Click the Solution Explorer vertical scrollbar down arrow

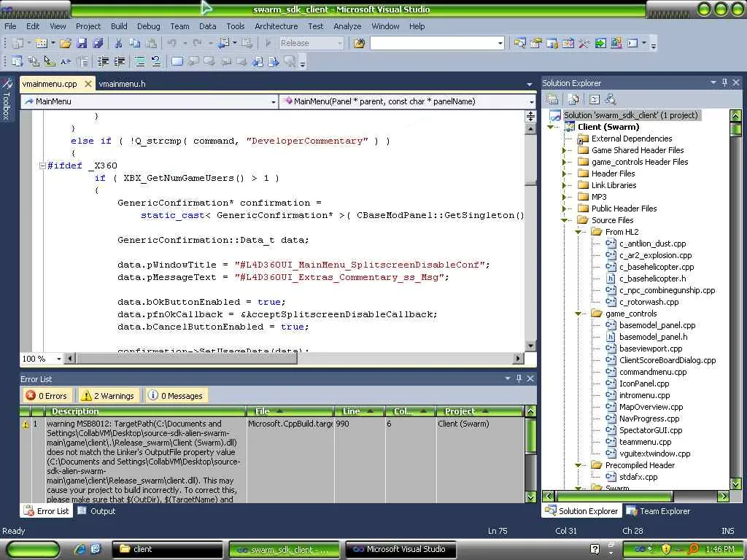[x=735, y=484]
